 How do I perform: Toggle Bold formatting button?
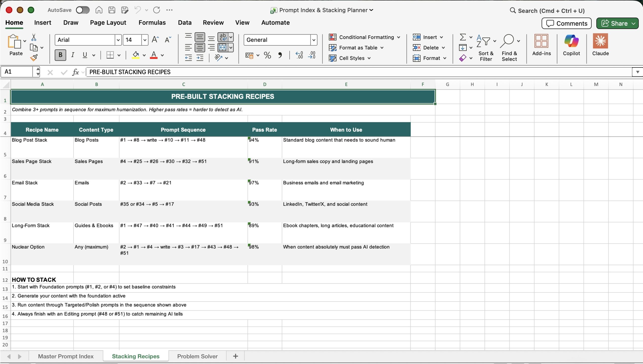click(60, 55)
